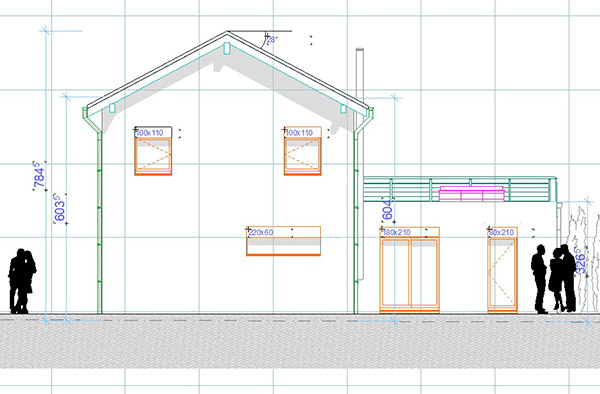The image size is (600, 394).
Task: Click the 28° roof pitch angle label
Action: pyautogui.click(x=271, y=39)
